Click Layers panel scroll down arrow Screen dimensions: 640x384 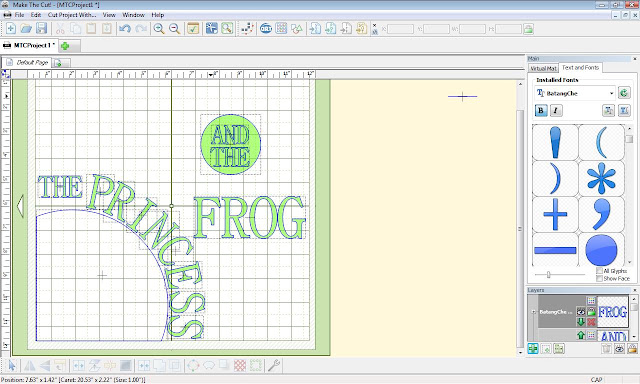[634, 337]
